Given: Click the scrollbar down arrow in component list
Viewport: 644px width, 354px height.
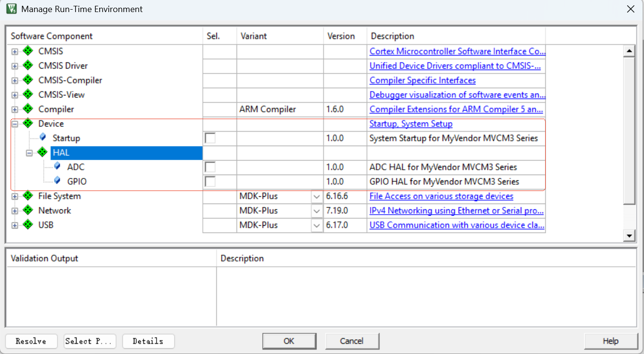Looking at the screenshot, I should pos(629,235).
